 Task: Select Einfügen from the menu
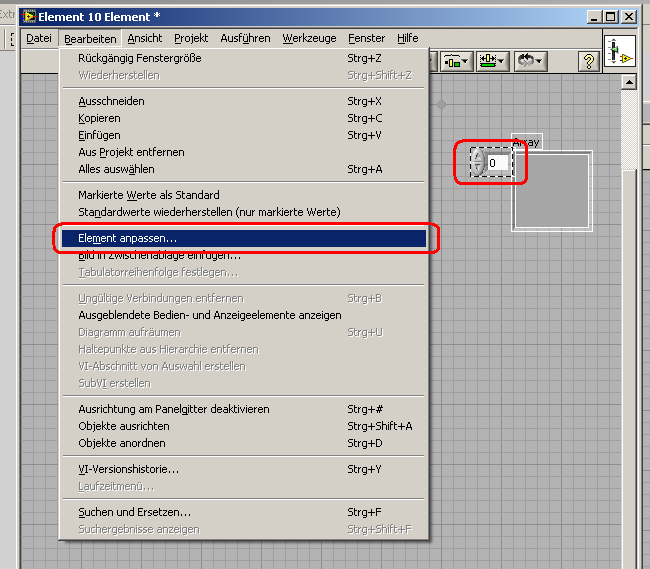tap(244, 135)
